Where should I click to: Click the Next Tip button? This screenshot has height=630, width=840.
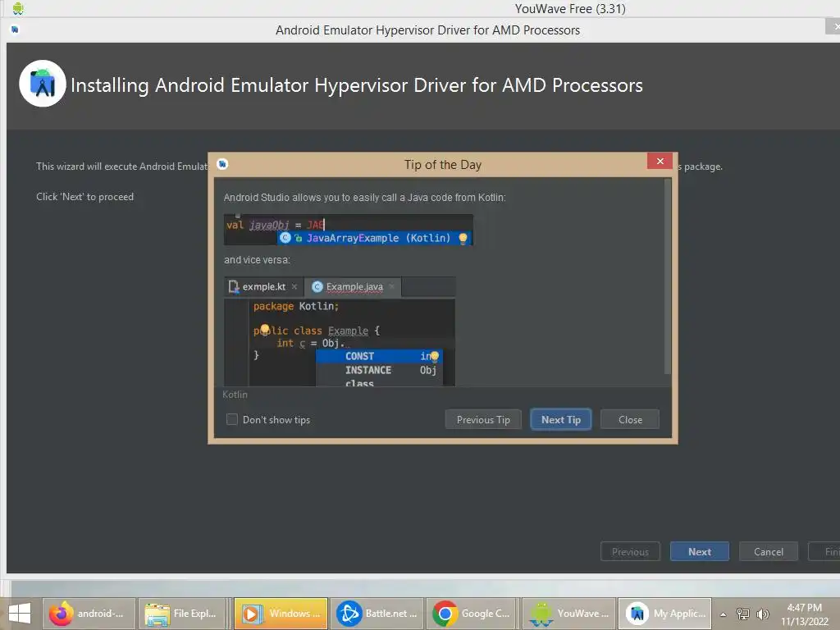[x=560, y=419]
